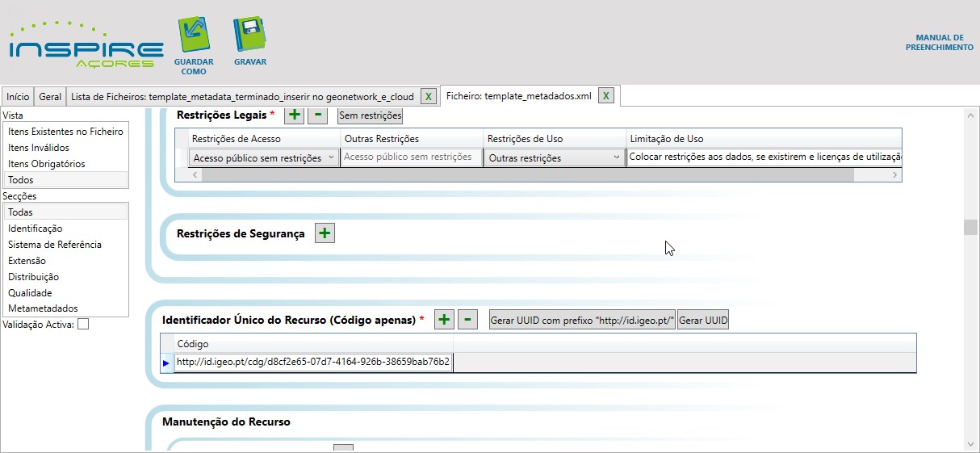Add a row to Restrições Legais

[x=295, y=115]
